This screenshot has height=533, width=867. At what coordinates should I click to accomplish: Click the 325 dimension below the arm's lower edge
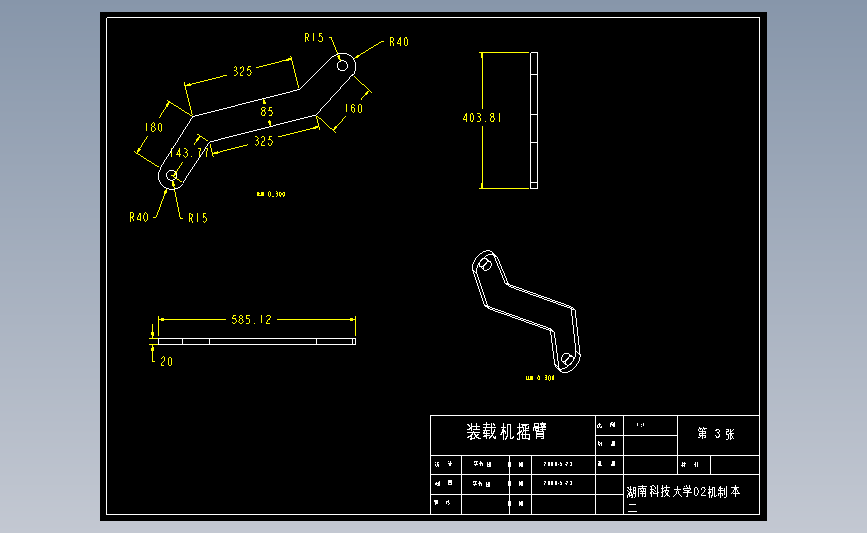(264, 142)
